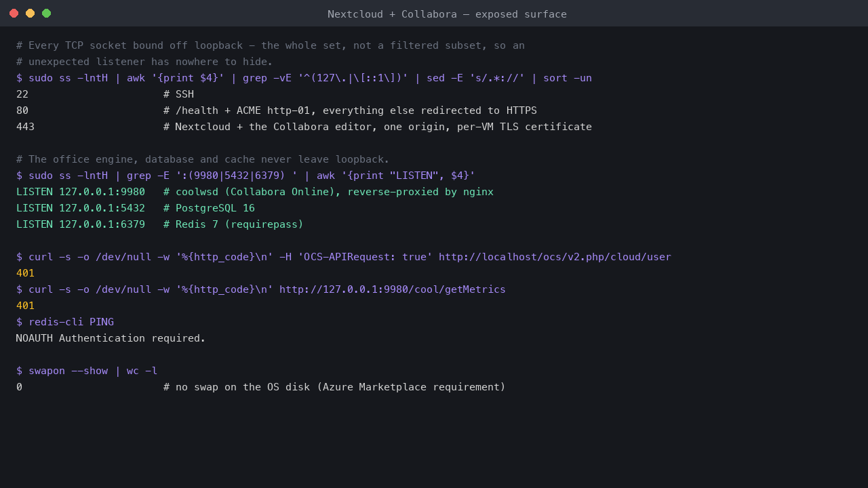The height and width of the screenshot is (488, 868).
Task: Click the window title 'Nextcloud + Collabora — exposed surface'
Action: [x=447, y=14]
